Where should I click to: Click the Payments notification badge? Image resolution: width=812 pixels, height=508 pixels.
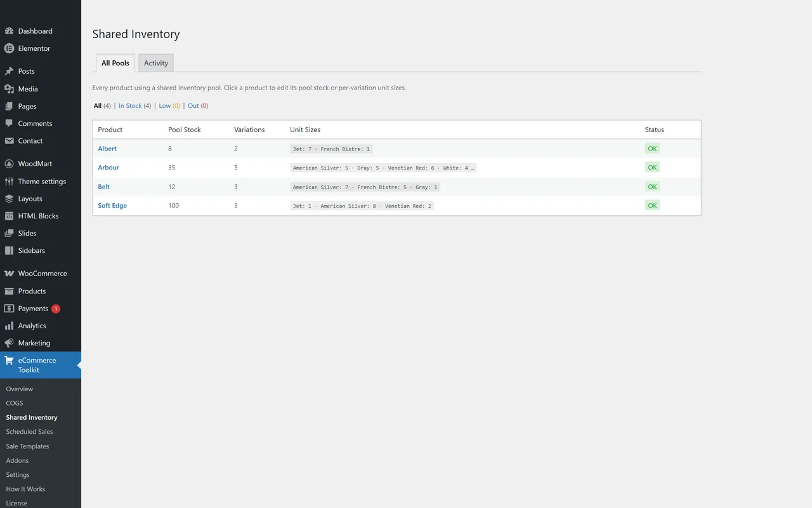56,309
